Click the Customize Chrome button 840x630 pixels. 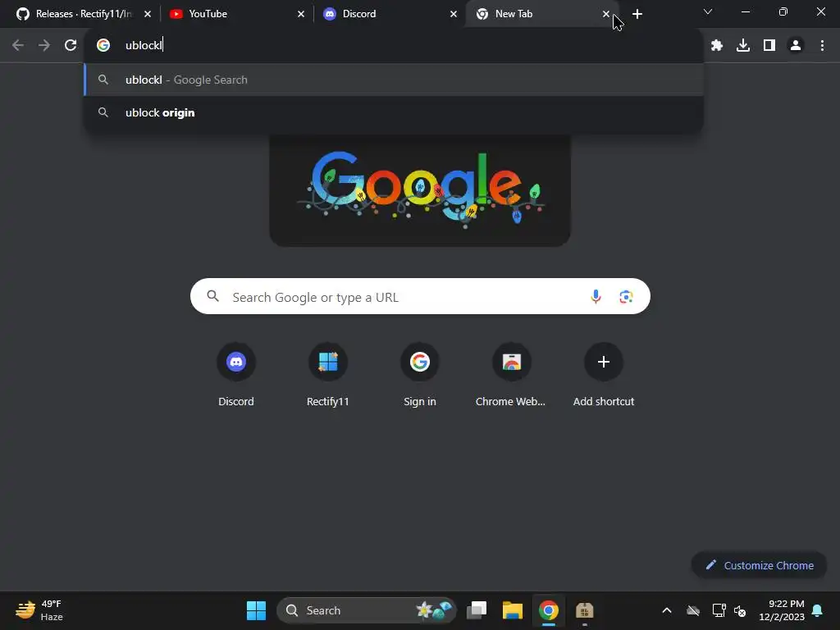[x=759, y=565]
